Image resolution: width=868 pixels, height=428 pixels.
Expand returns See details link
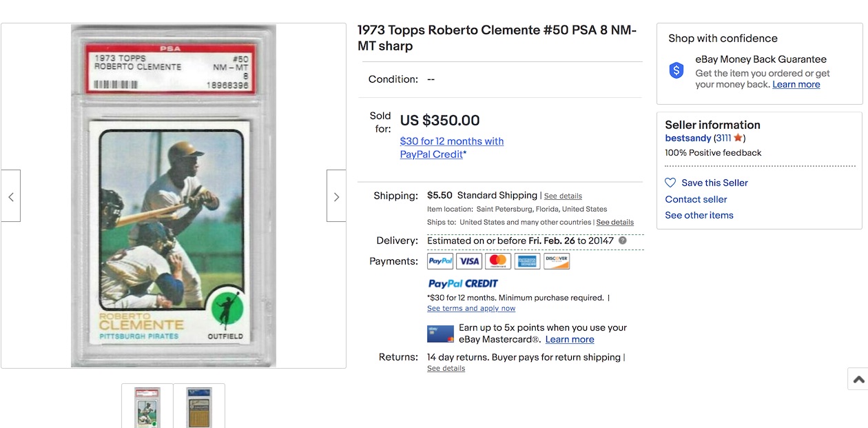coord(446,369)
